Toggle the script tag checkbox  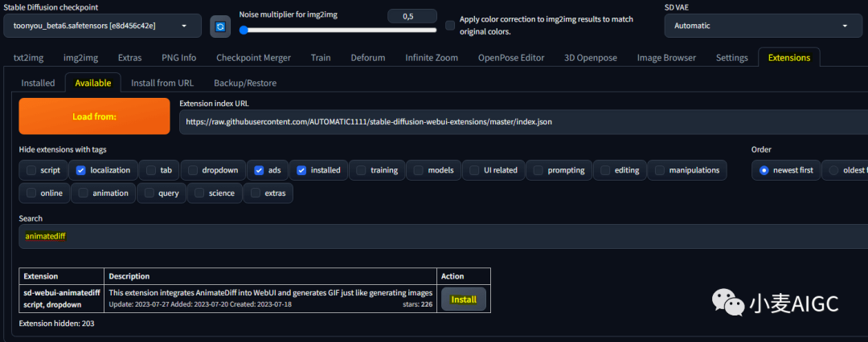tap(31, 170)
